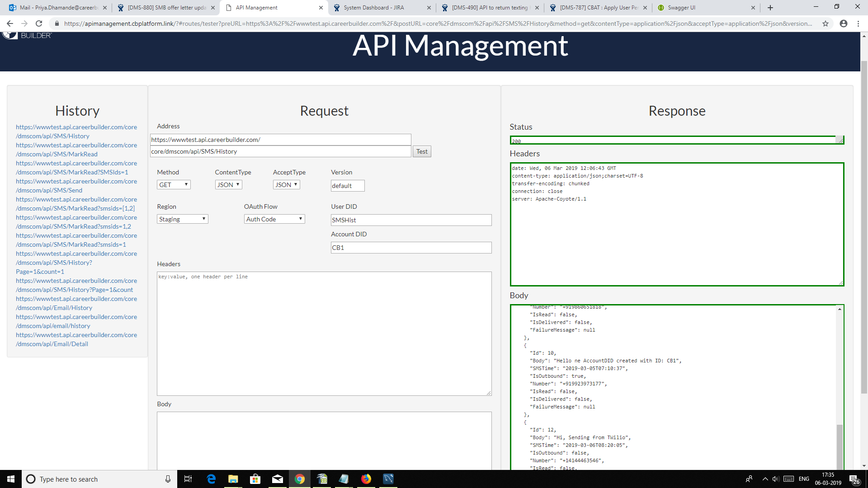This screenshot has height=488, width=868.
Task: Bookmark this page with star icon
Action: (826, 23)
